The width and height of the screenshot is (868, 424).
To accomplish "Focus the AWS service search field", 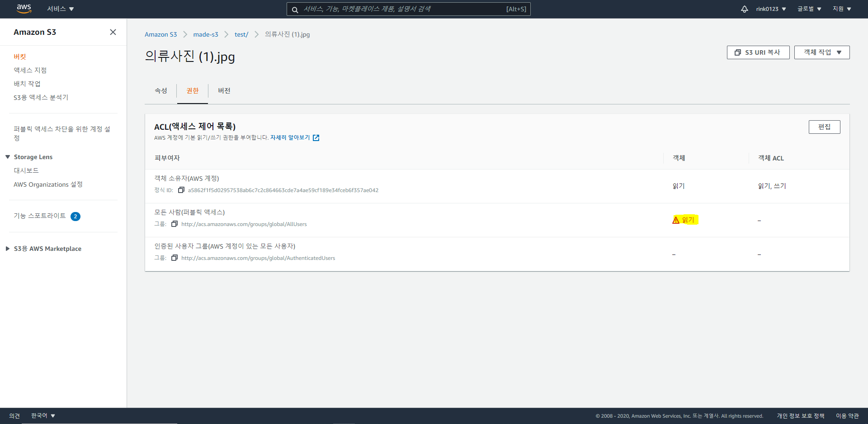I will pyautogui.click(x=408, y=9).
